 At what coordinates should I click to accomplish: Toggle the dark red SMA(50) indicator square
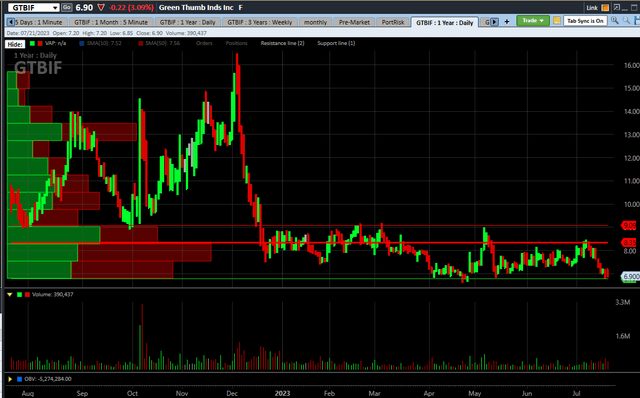pos(141,43)
